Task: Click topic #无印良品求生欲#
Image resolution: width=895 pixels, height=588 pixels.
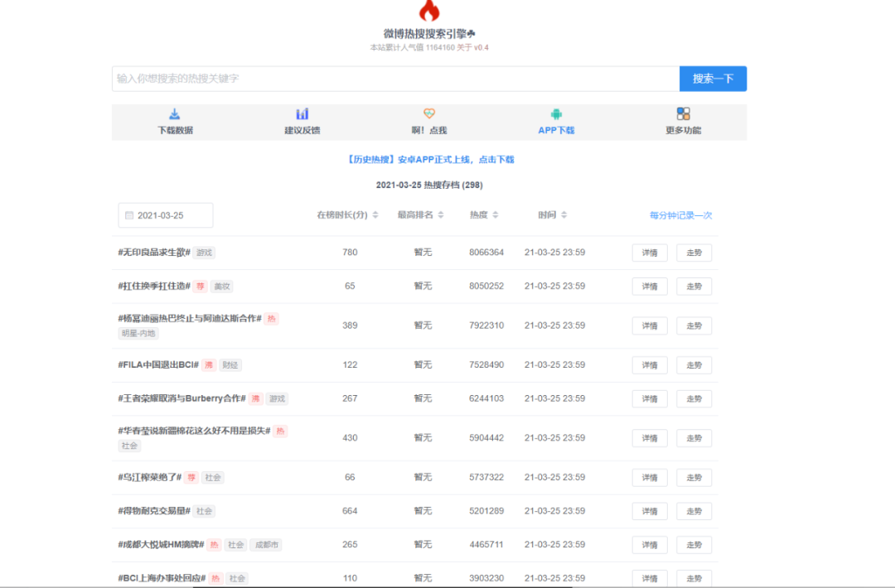Action: [x=154, y=252]
